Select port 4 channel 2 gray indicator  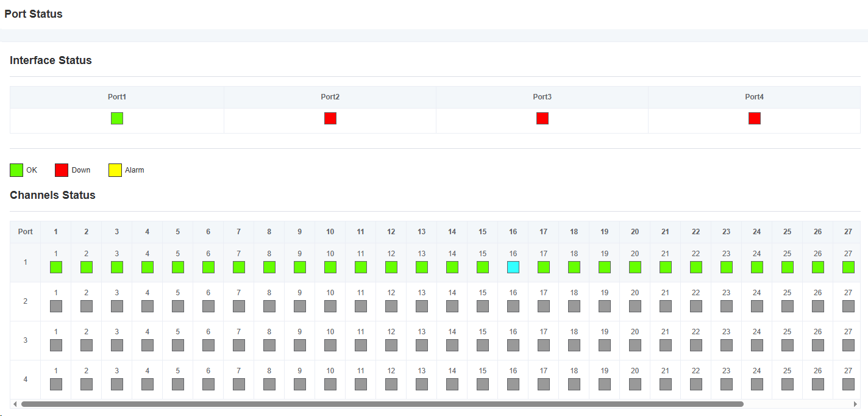click(x=87, y=384)
